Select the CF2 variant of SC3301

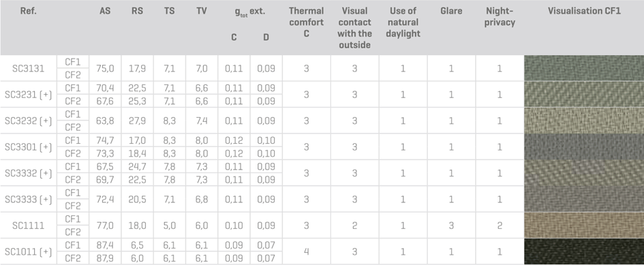click(73, 154)
